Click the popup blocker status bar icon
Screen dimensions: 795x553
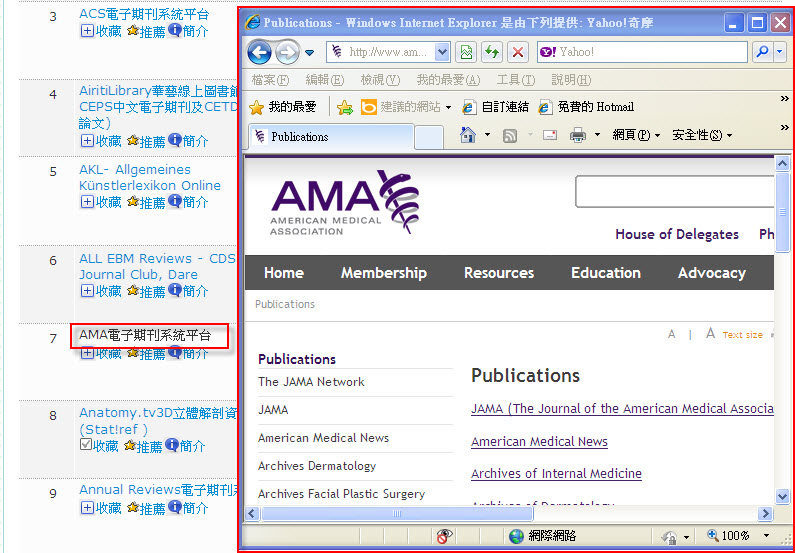pos(445,536)
